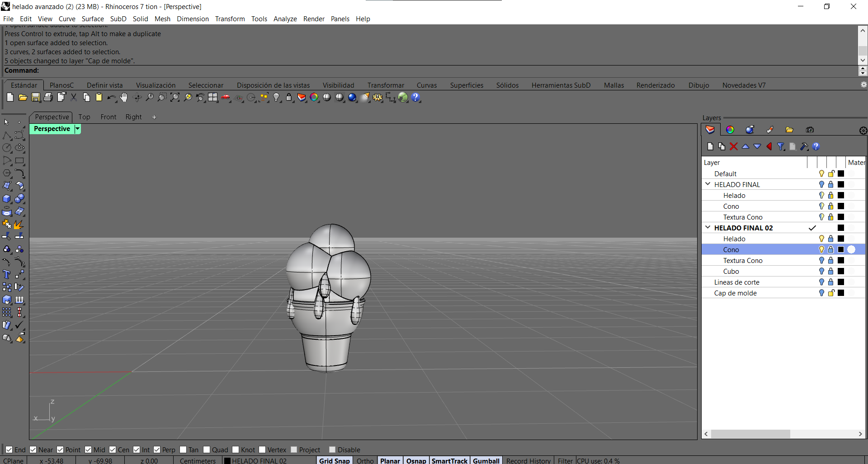Click the Cut scissors icon
This screenshot has height=464, width=868.
coord(74,97)
